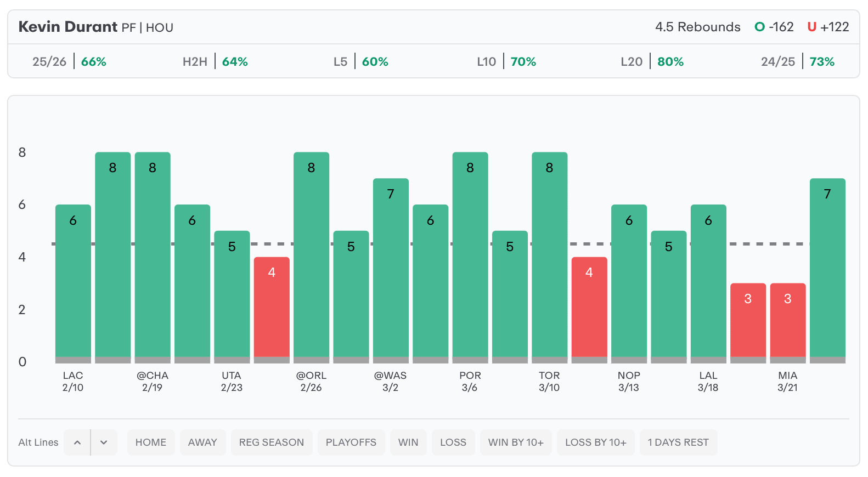This screenshot has height=477, width=868.
Task: Enable the PLAYOFFS filter
Action: coord(351,442)
